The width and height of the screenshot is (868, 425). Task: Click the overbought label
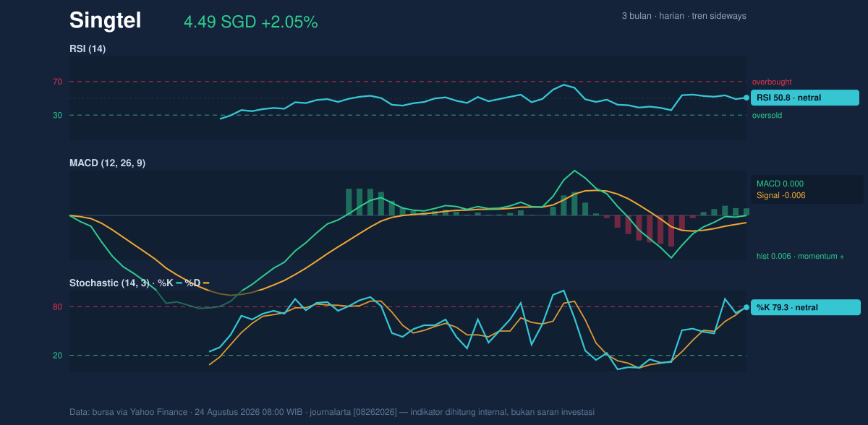pyautogui.click(x=772, y=82)
